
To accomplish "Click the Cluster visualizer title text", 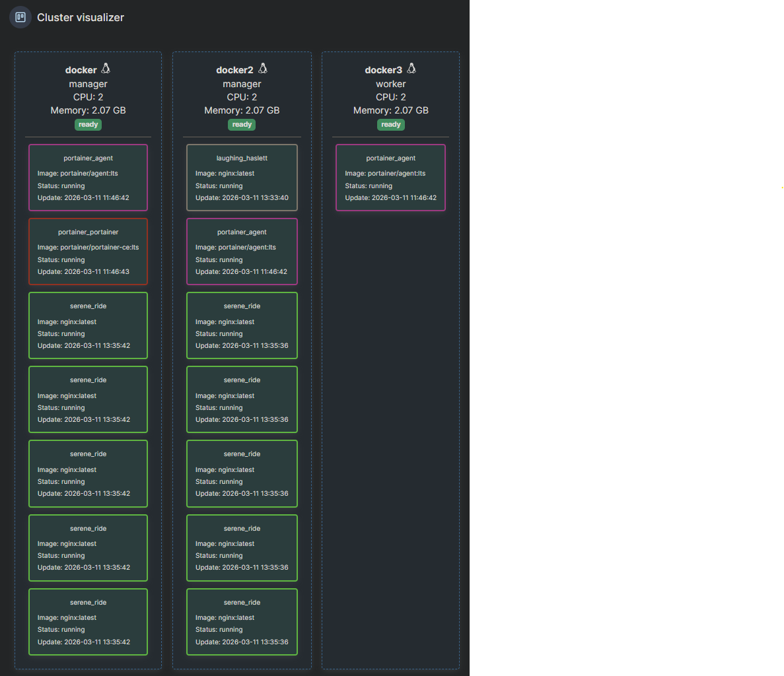I will (x=81, y=18).
